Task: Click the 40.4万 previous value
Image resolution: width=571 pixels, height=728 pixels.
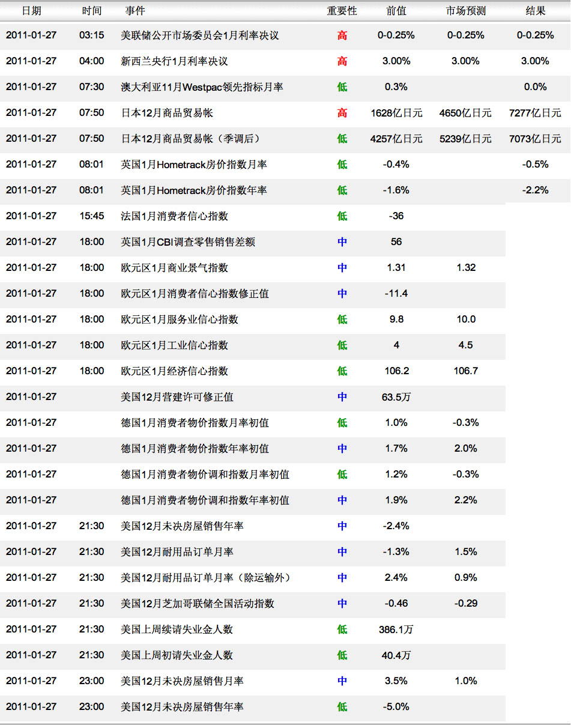Action: (x=396, y=655)
